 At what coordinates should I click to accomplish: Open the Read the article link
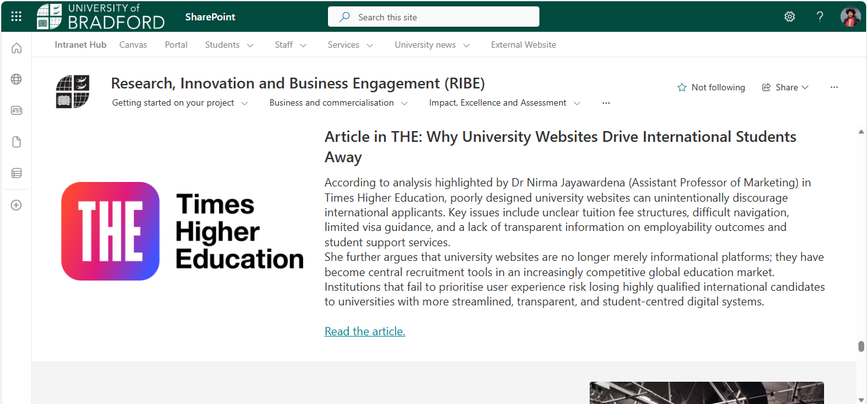click(365, 331)
